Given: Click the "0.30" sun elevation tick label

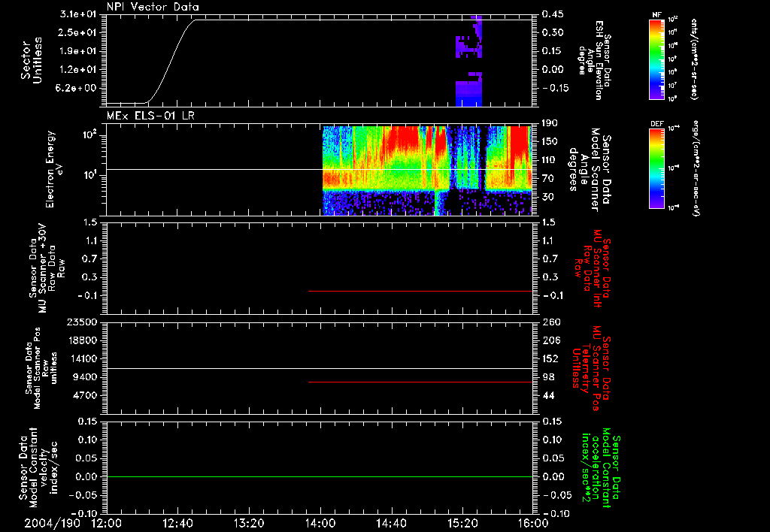Looking at the screenshot, I should tap(553, 32).
